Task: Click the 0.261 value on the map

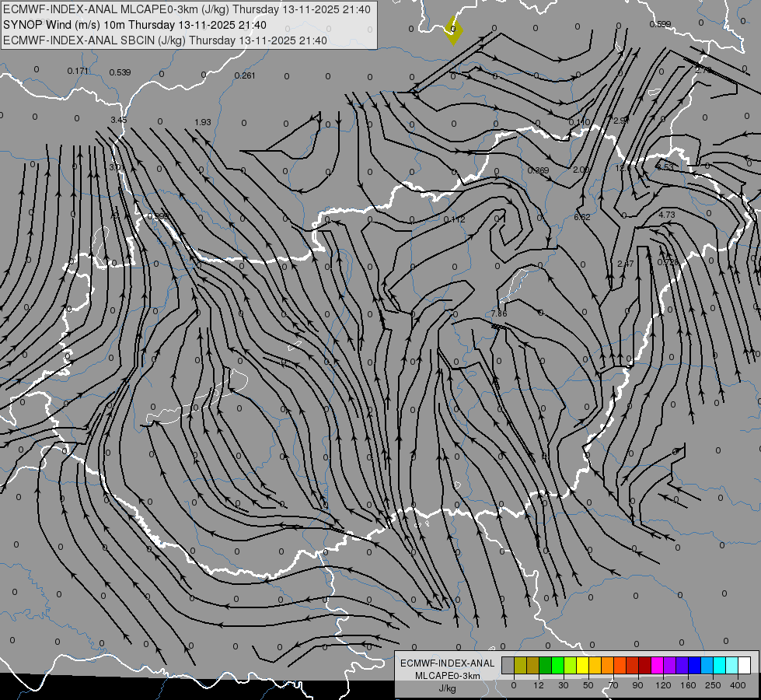Action: [245, 75]
